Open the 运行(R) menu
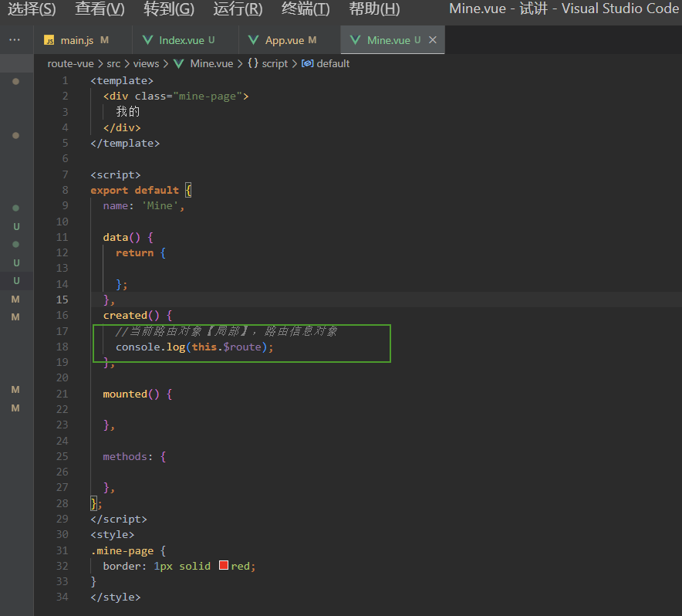The image size is (682, 616). [238, 8]
